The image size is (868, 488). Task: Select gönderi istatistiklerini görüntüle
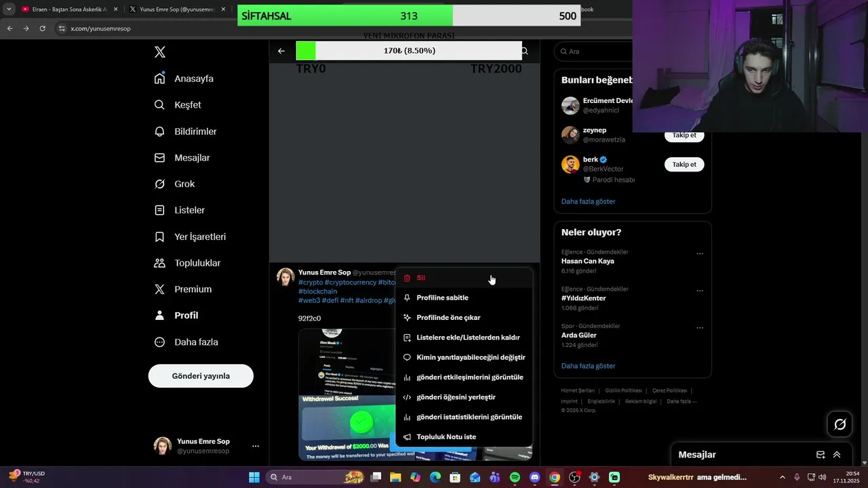[464, 417]
